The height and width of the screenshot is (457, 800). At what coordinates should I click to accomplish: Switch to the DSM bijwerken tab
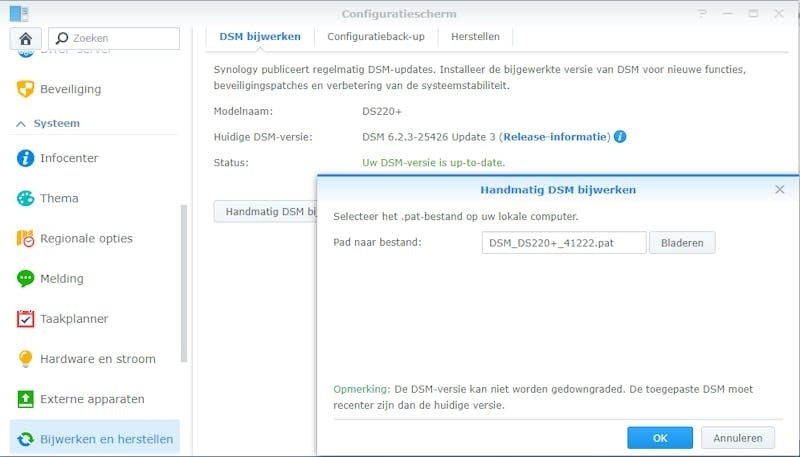point(260,37)
